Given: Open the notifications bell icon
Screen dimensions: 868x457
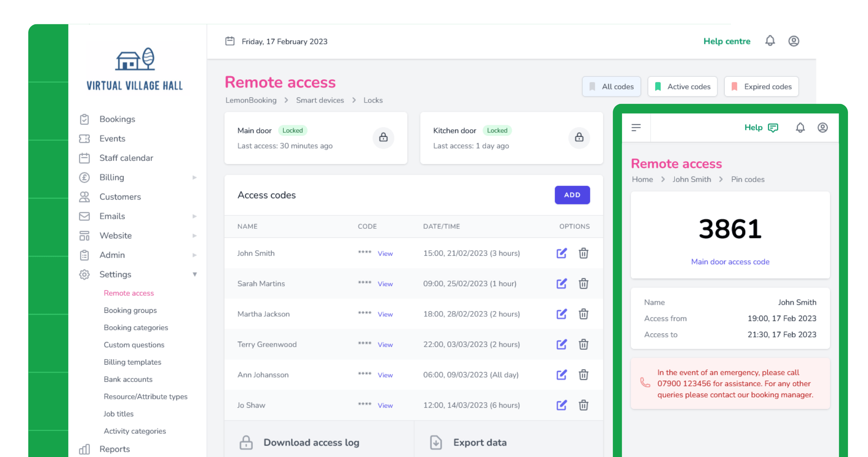Looking at the screenshot, I should (770, 41).
